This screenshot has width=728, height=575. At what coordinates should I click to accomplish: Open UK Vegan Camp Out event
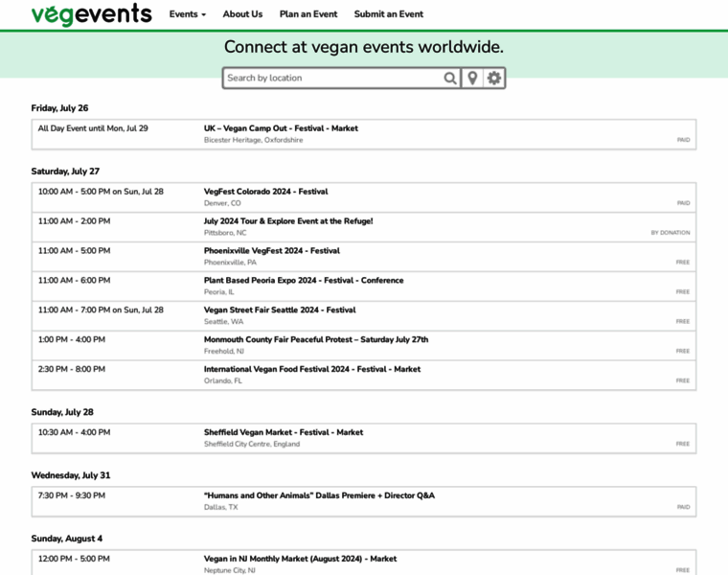(281, 128)
